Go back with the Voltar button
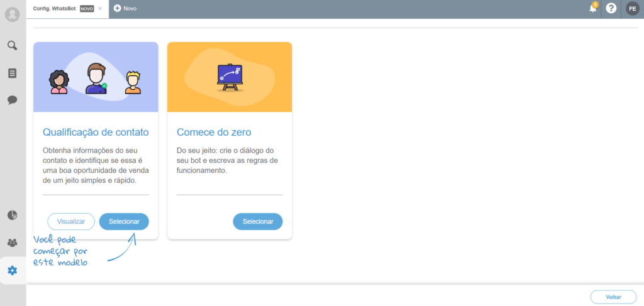644x306 pixels. [614, 297]
